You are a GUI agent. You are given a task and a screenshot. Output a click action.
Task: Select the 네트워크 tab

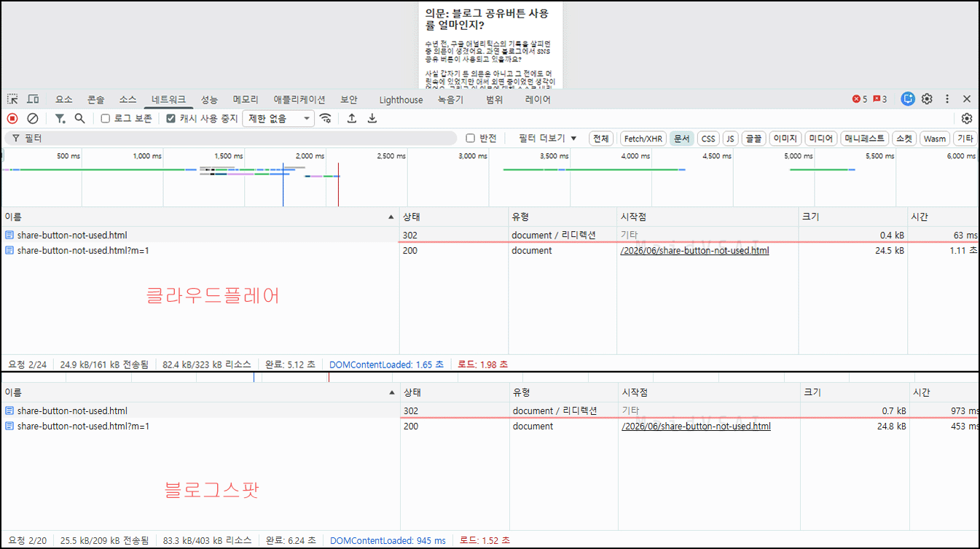click(168, 100)
